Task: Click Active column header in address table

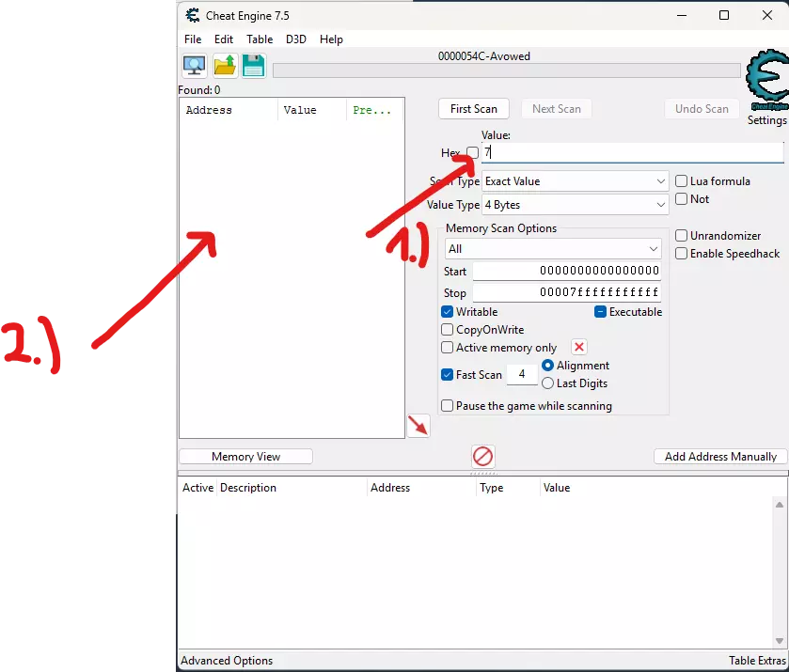Action: pos(197,488)
